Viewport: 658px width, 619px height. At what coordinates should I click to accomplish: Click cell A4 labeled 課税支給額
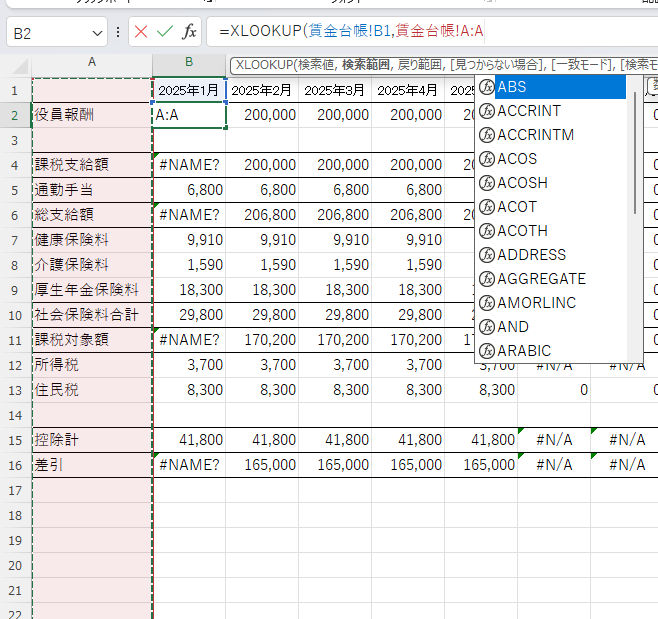[92, 165]
